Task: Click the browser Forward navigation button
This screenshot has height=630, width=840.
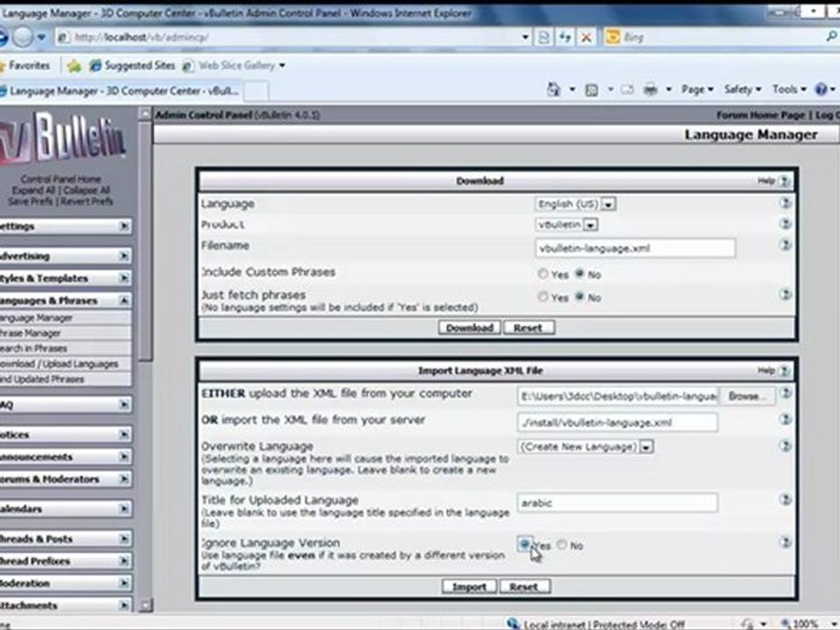Action: pos(23,37)
